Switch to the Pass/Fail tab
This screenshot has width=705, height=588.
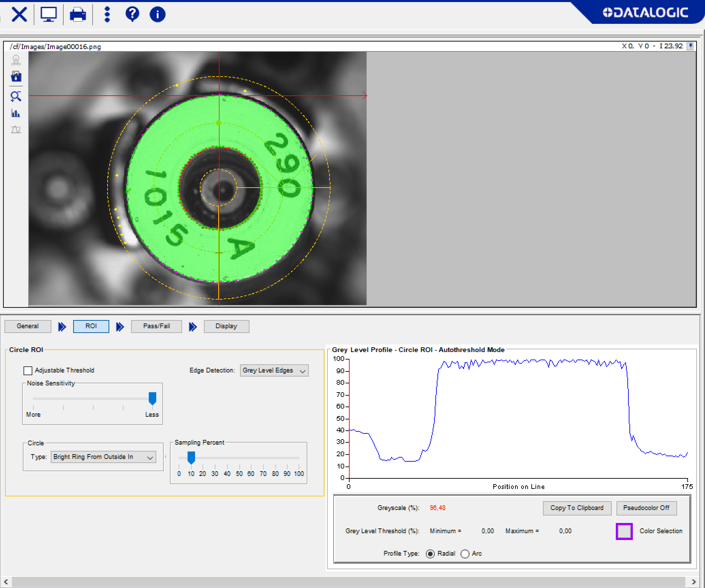point(156,326)
